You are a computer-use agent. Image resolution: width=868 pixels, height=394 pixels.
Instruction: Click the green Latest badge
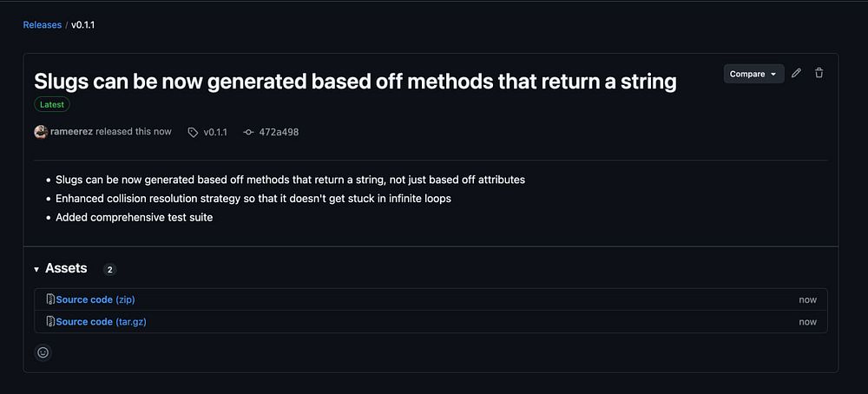pos(52,104)
